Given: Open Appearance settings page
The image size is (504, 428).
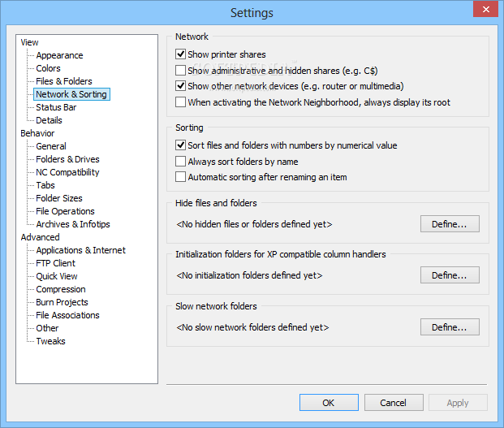Looking at the screenshot, I should (x=59, y=55).
